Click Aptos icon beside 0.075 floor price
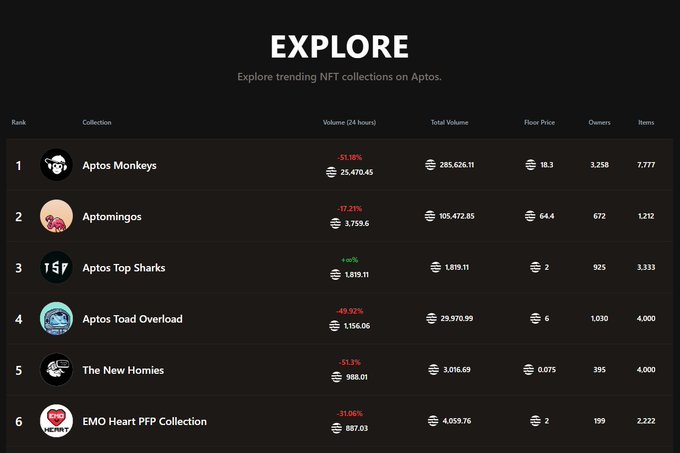 tap(528, 369)
